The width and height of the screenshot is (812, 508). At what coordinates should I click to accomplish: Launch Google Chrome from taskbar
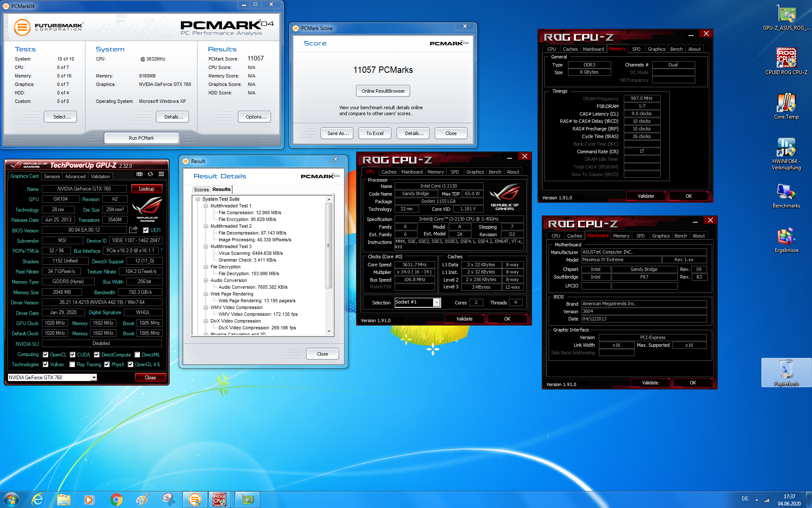[116, 500]
